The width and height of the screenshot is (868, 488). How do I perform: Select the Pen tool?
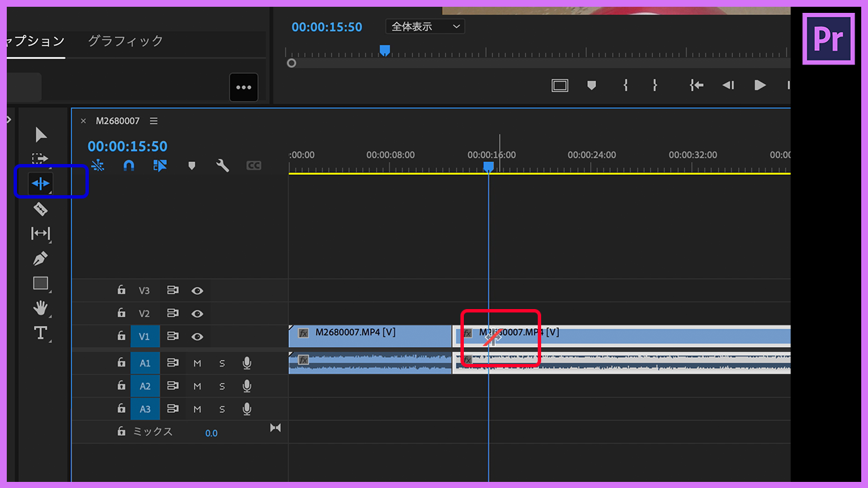(x=40, y=259)
